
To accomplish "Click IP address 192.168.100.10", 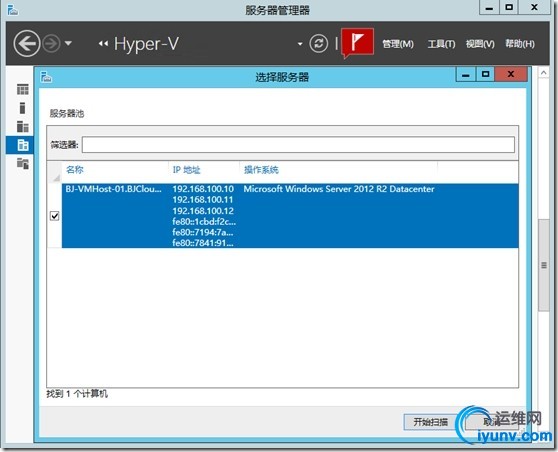I will 203,189.
